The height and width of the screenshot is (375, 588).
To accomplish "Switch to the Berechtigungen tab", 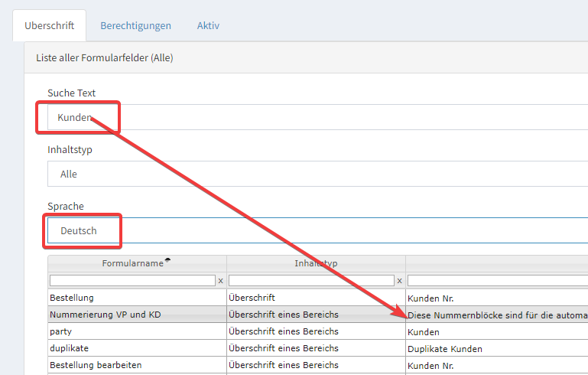I will [135, 25].
